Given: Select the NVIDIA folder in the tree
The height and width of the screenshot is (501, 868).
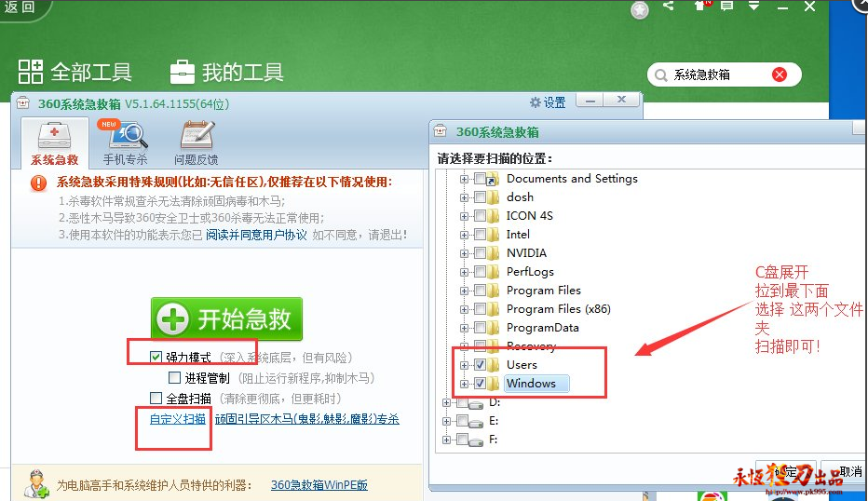Looking at the screenshot, I should (x=526, y=253).
